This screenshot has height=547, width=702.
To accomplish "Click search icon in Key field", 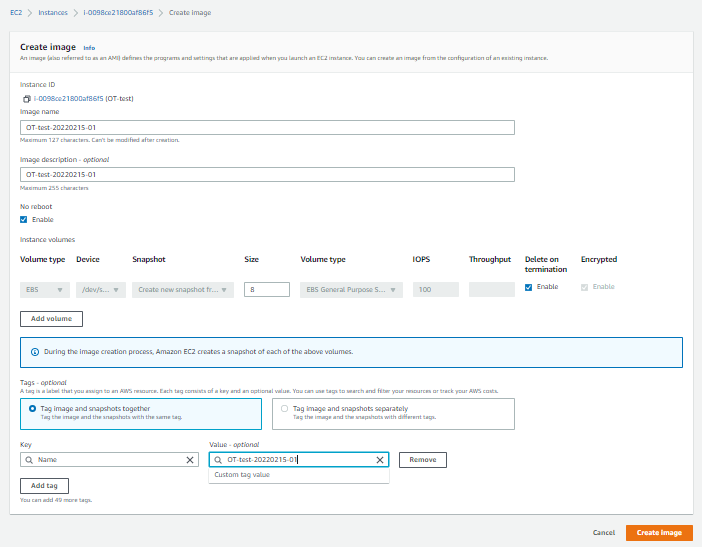I will pyautogui.click(x=29, y=460).
